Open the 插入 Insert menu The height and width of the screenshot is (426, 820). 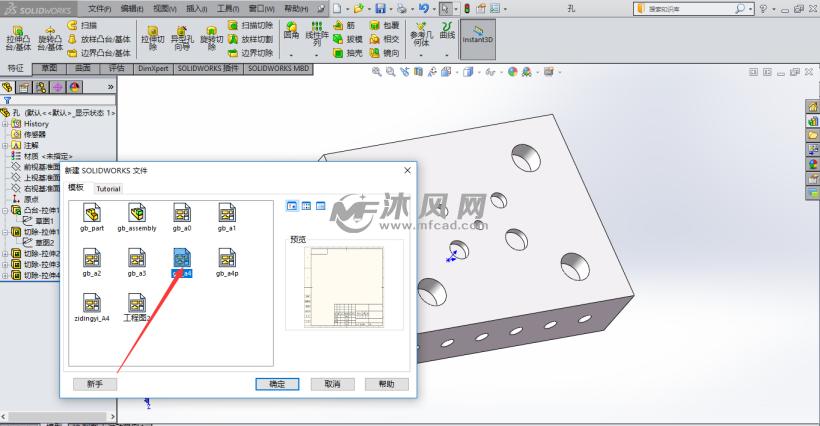[x=196, y=9]
